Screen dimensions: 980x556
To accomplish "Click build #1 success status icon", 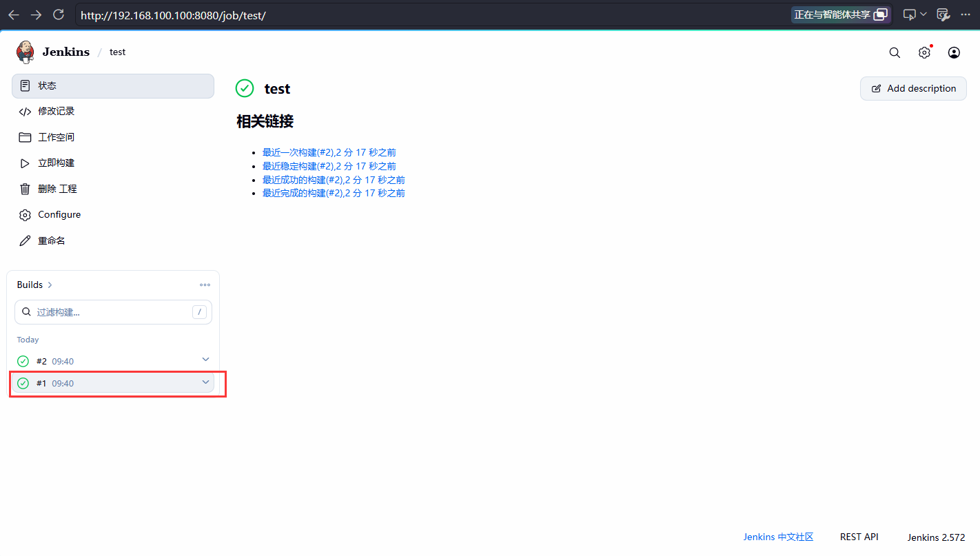I will [23, 383].
